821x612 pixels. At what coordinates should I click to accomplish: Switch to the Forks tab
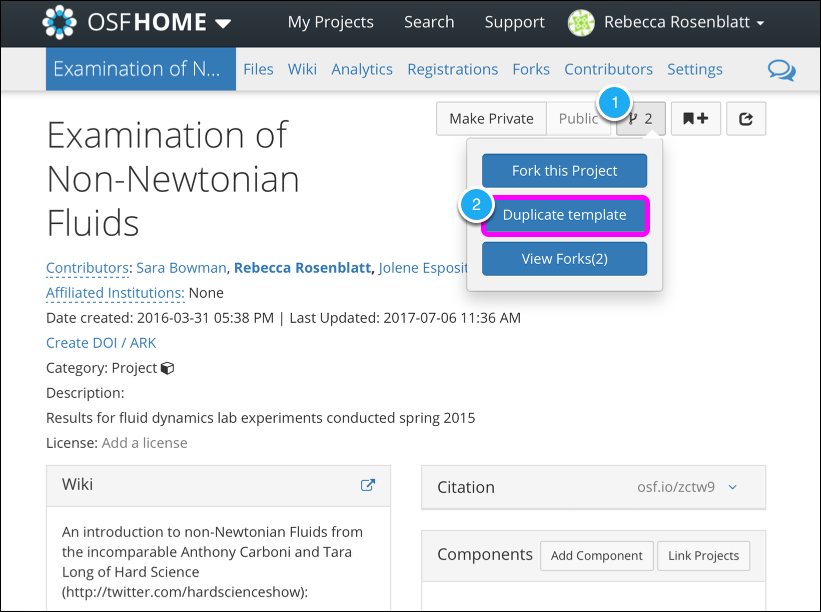coord(531,69)
